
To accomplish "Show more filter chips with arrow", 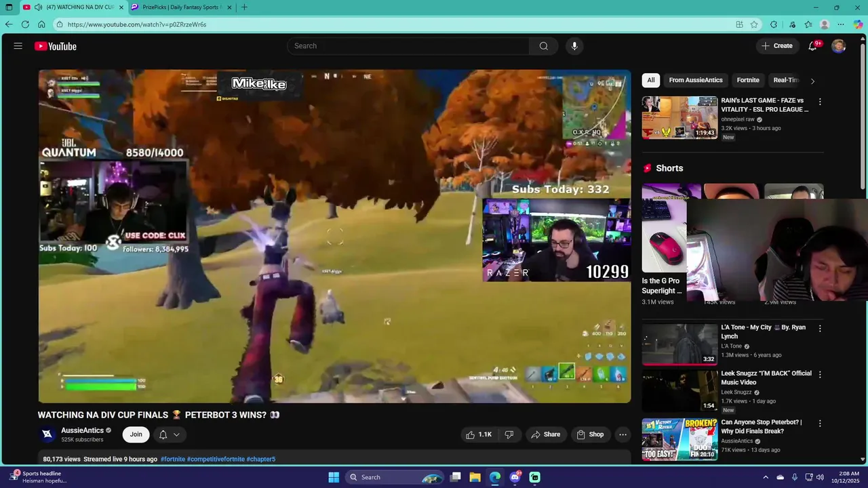I will pos(812,81).
